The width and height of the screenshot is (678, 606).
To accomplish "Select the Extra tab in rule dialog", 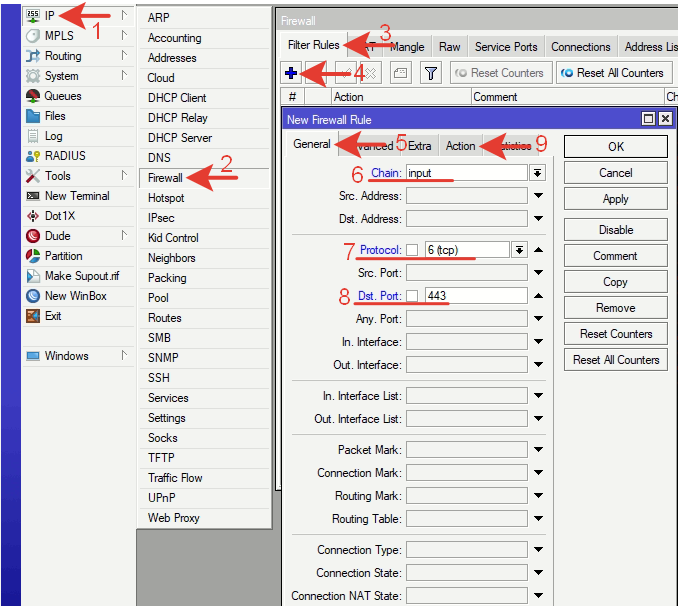I will point(419,146).
